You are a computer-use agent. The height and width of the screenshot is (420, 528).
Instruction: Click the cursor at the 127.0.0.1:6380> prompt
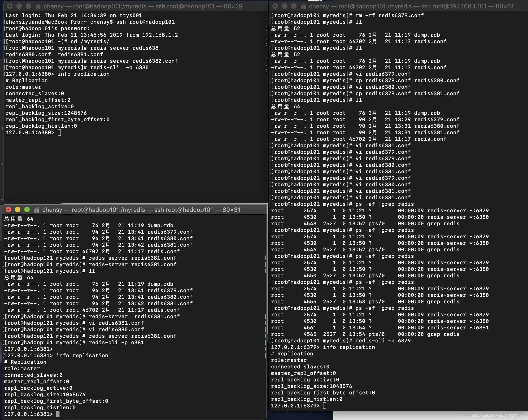tap(59, 132)
